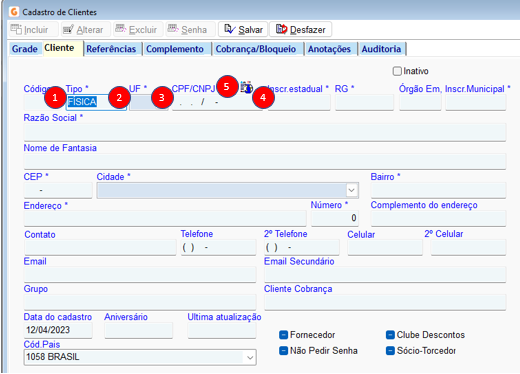Viewport: 520px width, 374px height.
Task: Click the Tipo field showing FISICA
Action: [x=96, y=102]
